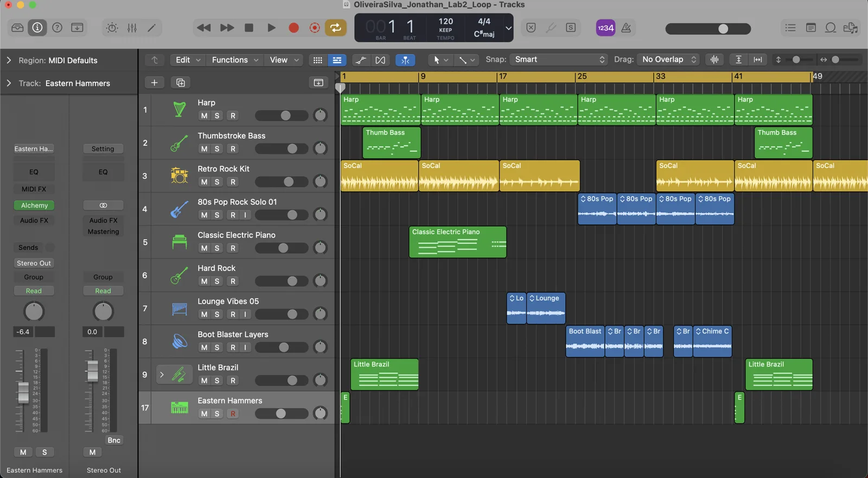Click the MIDI FX slot
This screenshot has width=868, height=478.
click(x=34, y=189)
